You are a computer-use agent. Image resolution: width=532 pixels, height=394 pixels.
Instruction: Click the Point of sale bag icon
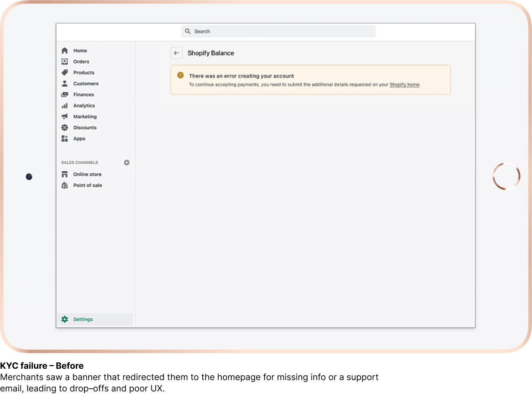pyautogui.click(x=65, y=185)
